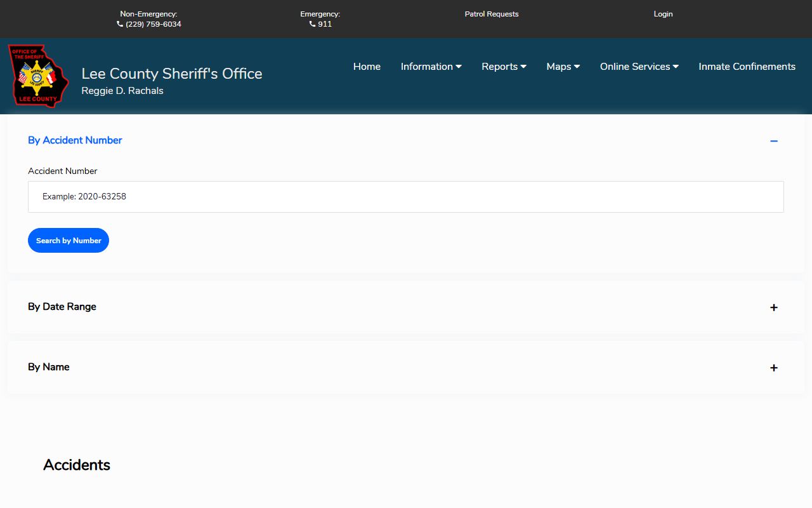Expand the Information dropdown menu
Viewport: 812px width, 508px height.
(431, 67)
